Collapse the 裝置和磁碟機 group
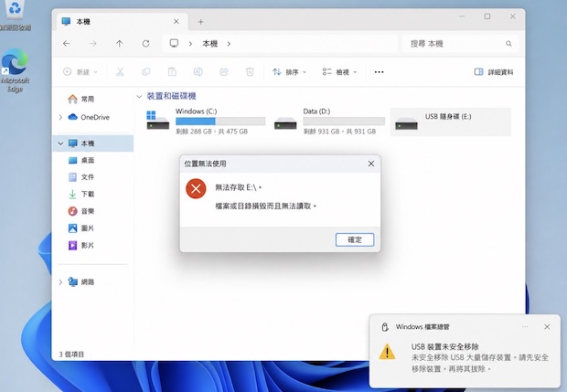567x392 pixels. 139,97
